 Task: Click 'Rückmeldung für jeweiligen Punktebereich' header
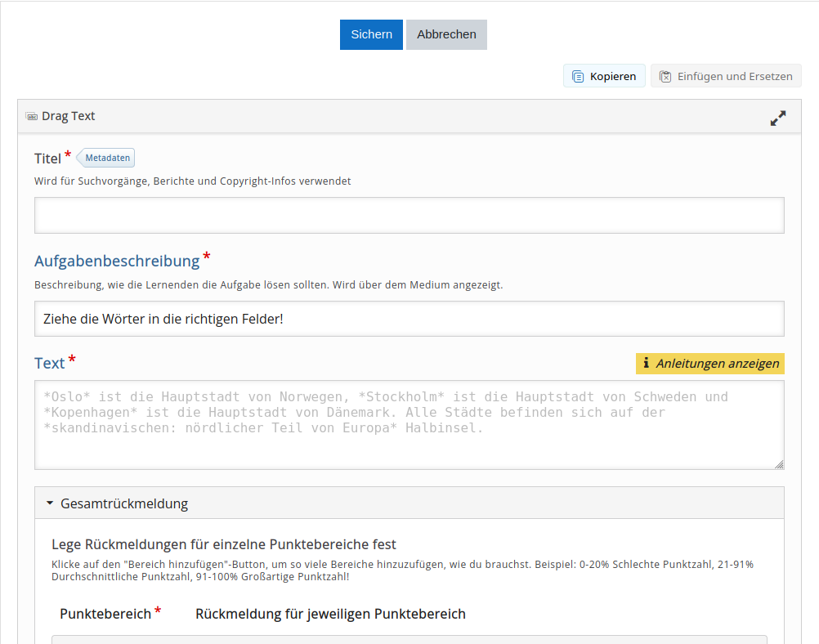point(331,614)
